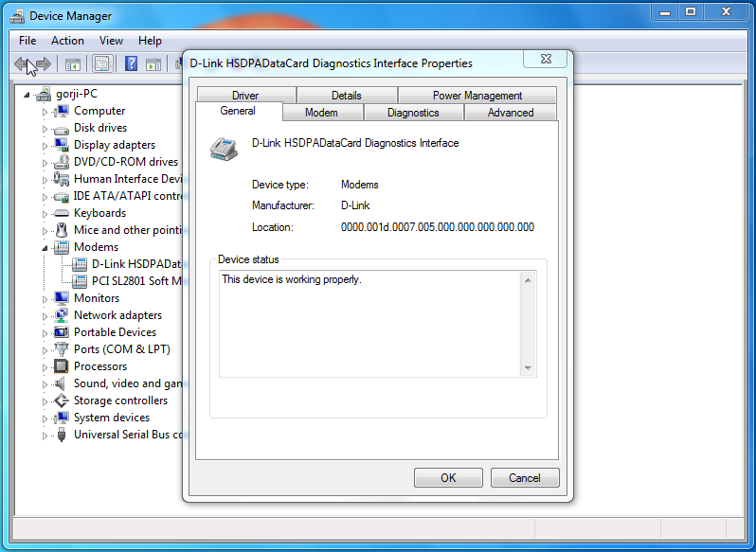Switch to the Driver tab
Screen dimensions: 756x552
pyautogui.click(x=246, y=95)
